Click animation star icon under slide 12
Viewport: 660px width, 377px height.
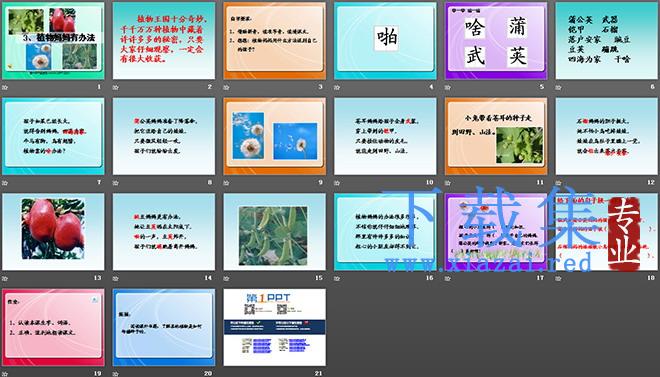pyautogui.click(x=559, y=183)
